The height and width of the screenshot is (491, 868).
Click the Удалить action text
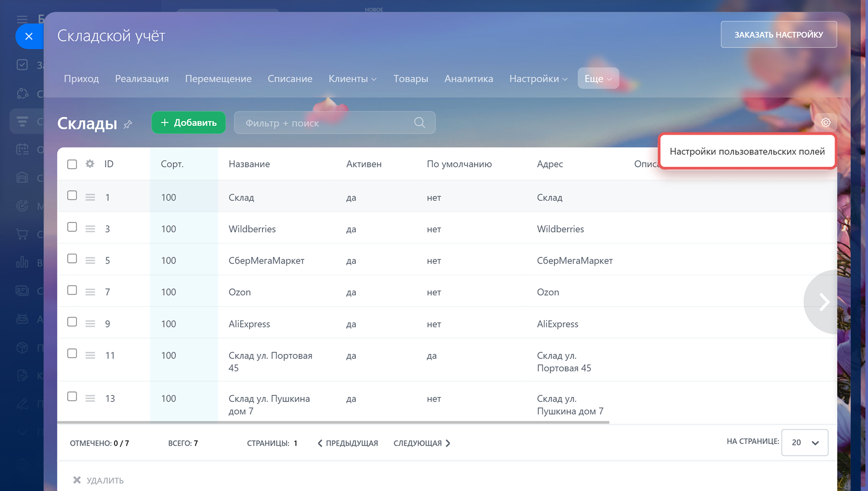point(105,481)
